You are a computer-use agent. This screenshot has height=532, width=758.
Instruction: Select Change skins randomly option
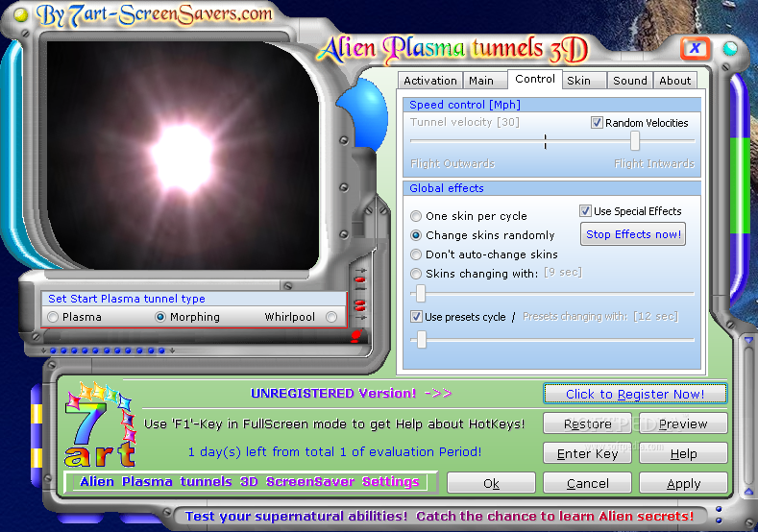point(416,235)
